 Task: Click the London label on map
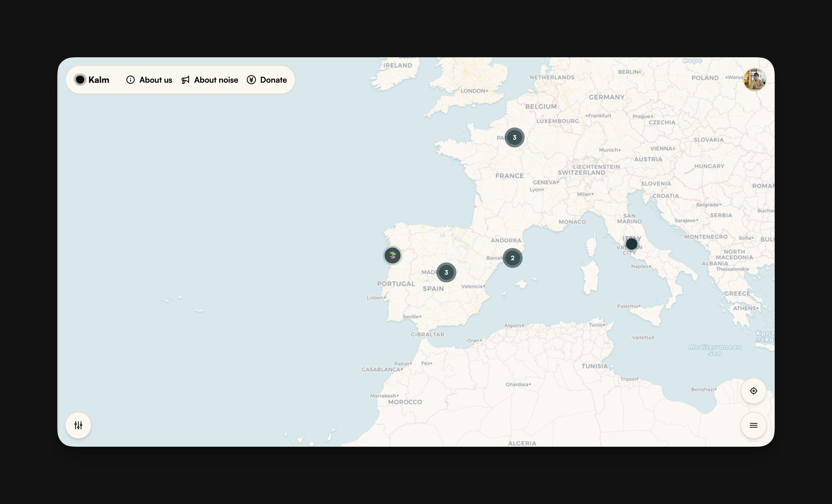(473, 91)
